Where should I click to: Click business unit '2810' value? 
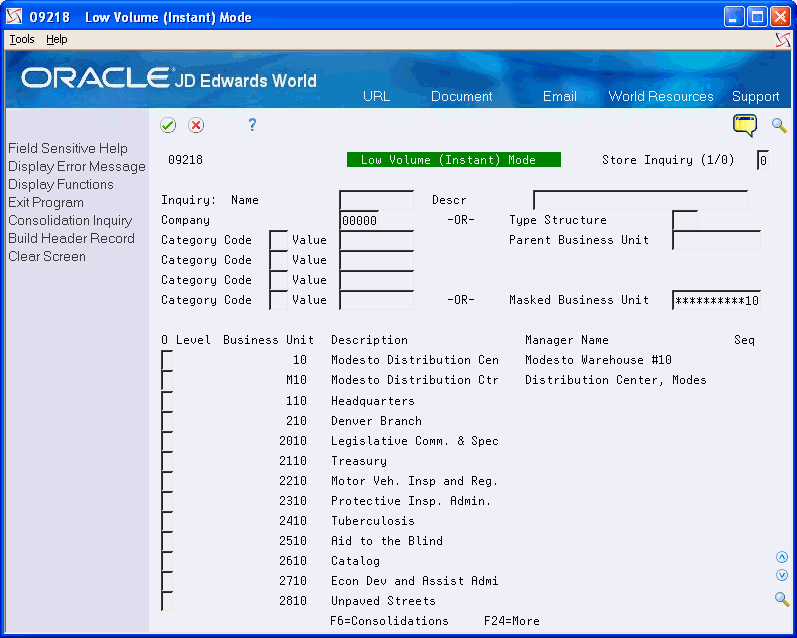point(293,601)
